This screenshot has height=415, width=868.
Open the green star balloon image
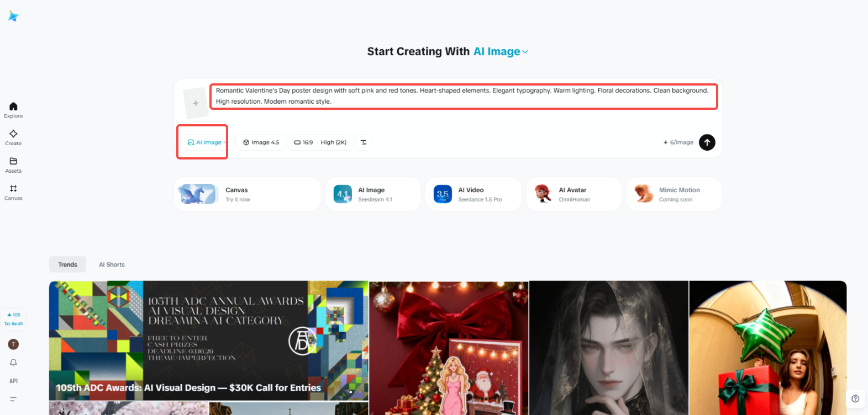768,348
